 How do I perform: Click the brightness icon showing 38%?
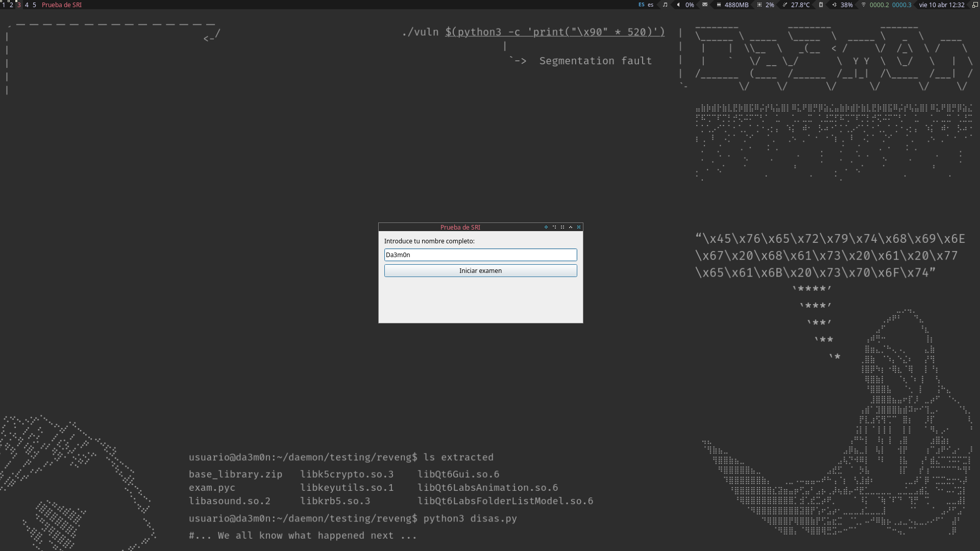(x=835, y=5)
